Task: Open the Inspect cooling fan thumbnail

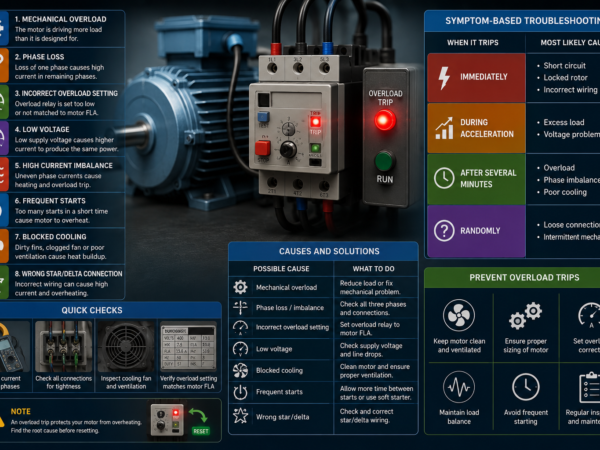Action: 126,346
